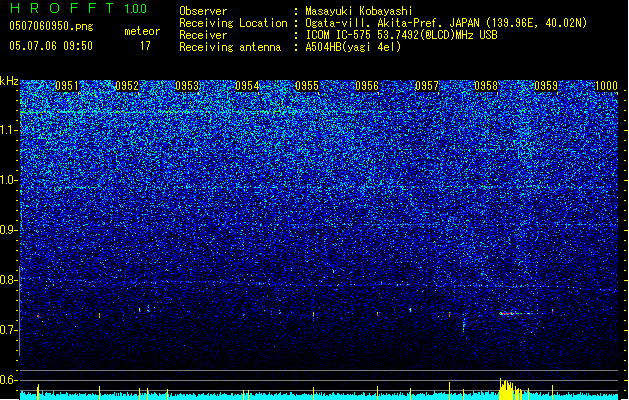The image size is (629, 400).
Task: Click the 0957 time marker
Action: pyautogui.click(x=427, y=86)
